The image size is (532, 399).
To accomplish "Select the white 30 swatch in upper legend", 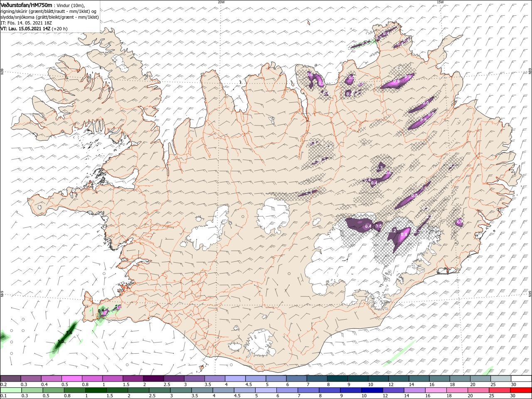I will (520, 379).
